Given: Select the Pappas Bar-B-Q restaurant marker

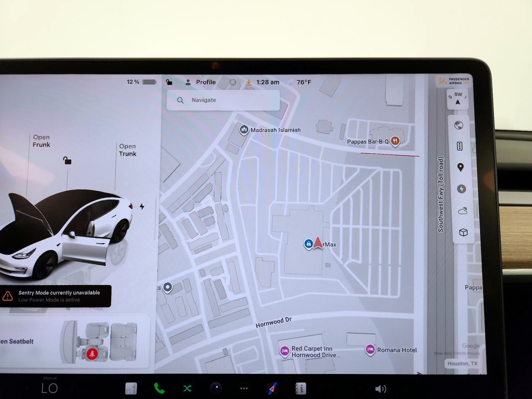Looking at the screenshot, I should pyautogui.click(x=395, y=141).
